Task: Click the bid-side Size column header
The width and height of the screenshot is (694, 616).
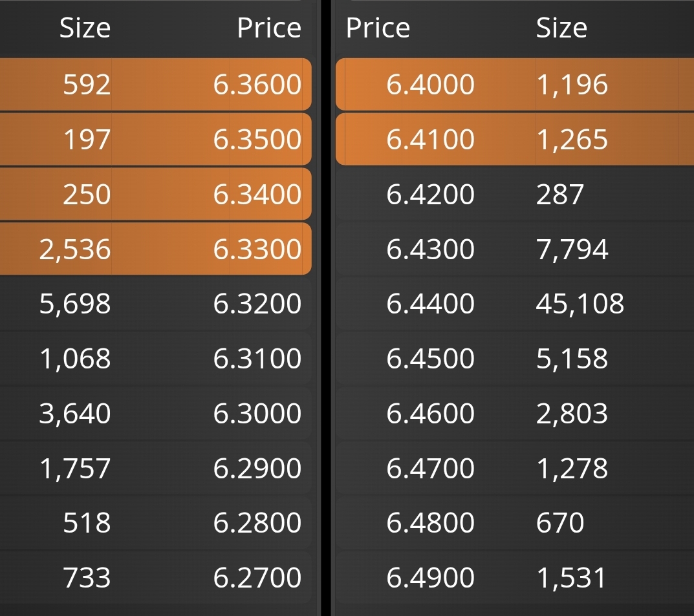Action: coord(85,28)
